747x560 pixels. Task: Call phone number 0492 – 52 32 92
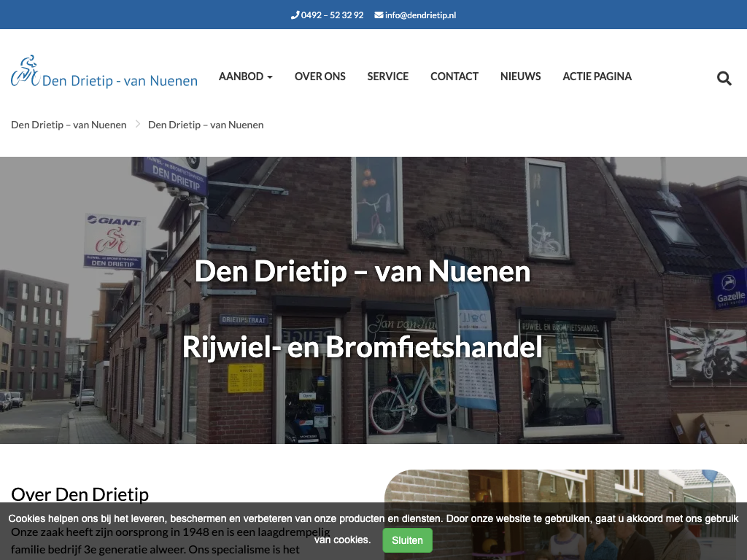point(332,15)
